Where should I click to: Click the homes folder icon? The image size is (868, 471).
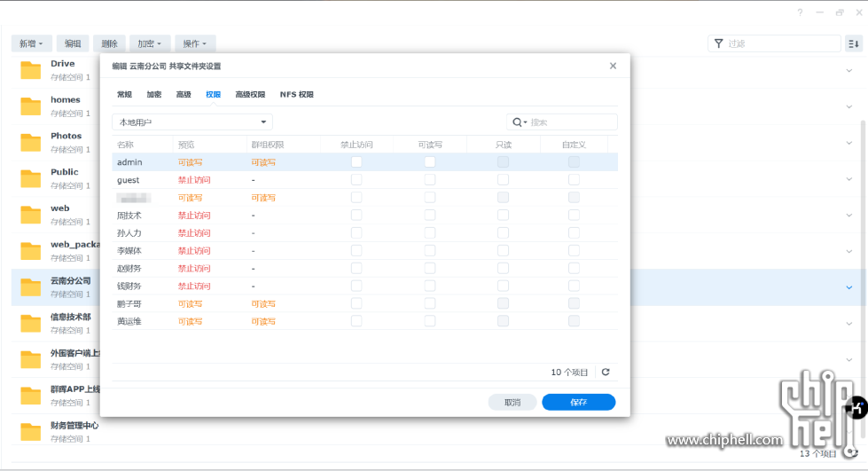30,106
